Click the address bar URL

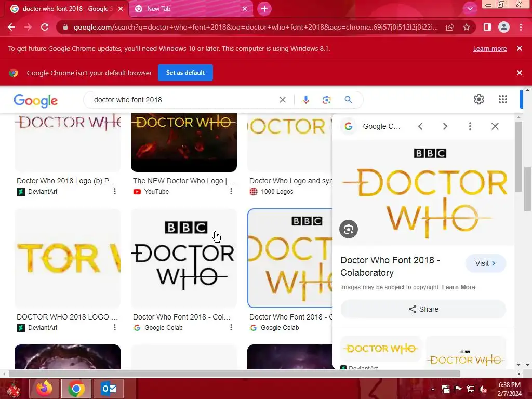(x=255, y=27)
